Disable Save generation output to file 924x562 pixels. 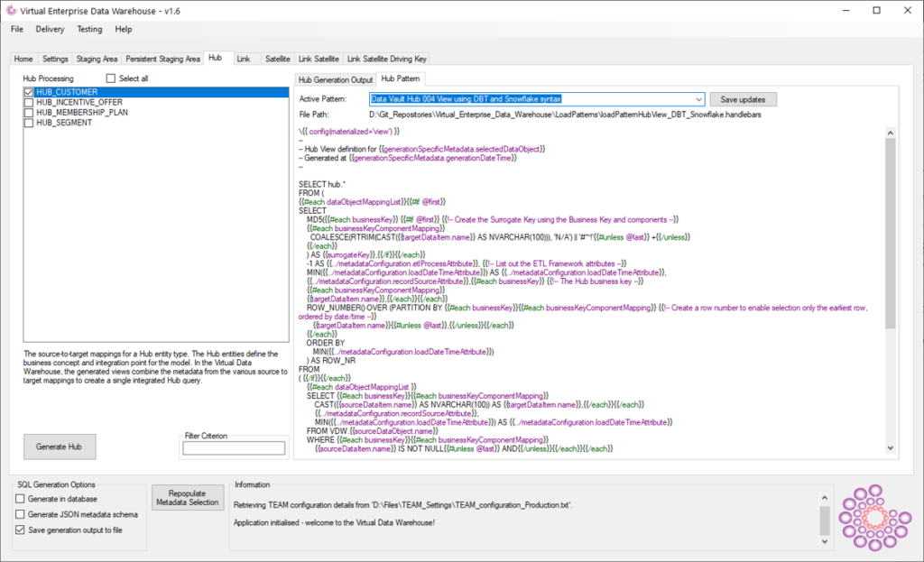coord(21,530)
